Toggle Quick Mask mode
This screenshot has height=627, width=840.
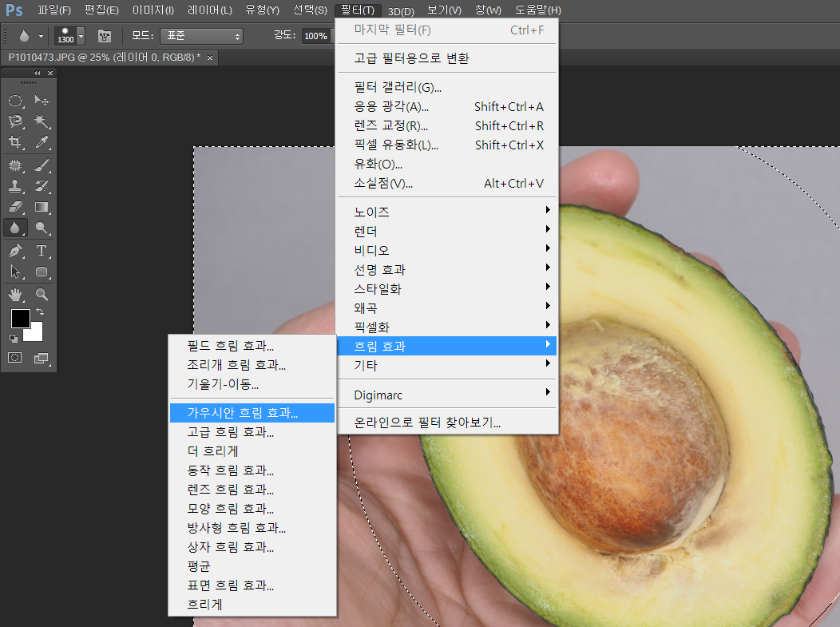click(x=15, y=358)
